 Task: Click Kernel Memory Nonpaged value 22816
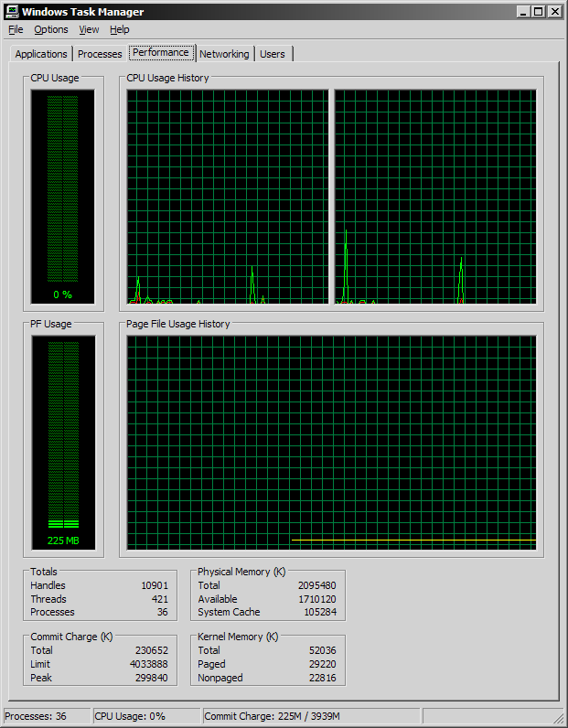(x=323, y=678)
